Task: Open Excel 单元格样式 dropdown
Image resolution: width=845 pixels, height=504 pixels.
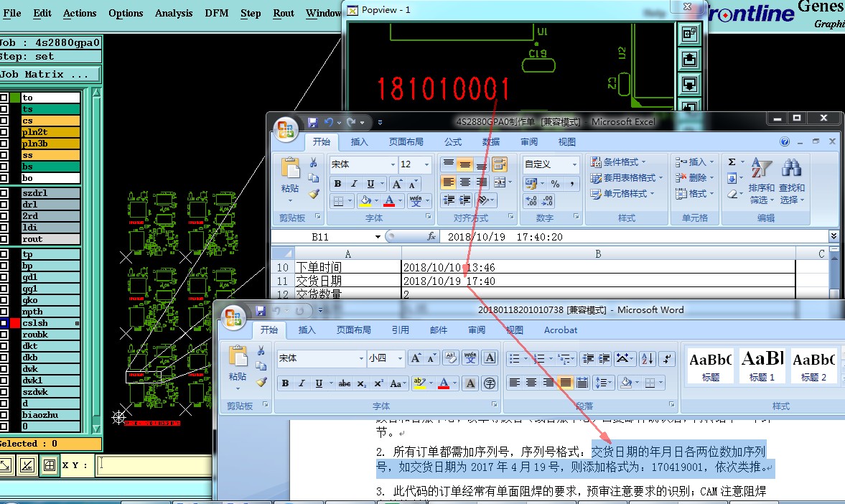Action: [622, 194]
